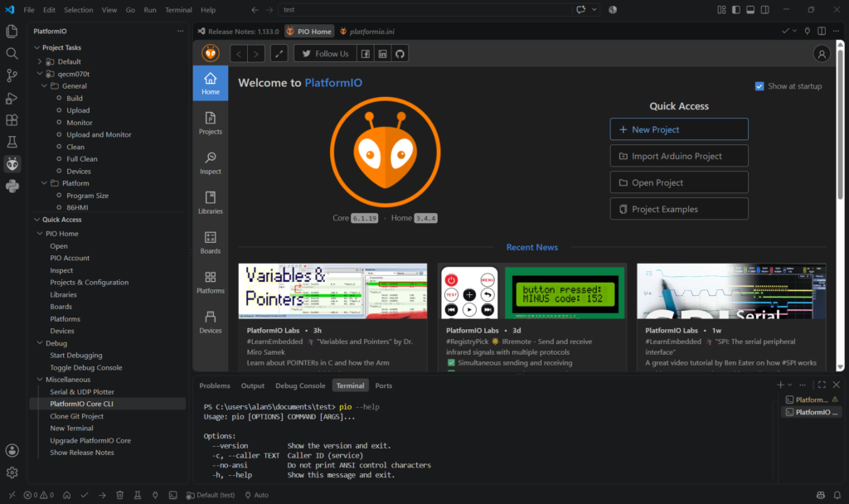Go to PIO Home sidebar Home icon

210,84
